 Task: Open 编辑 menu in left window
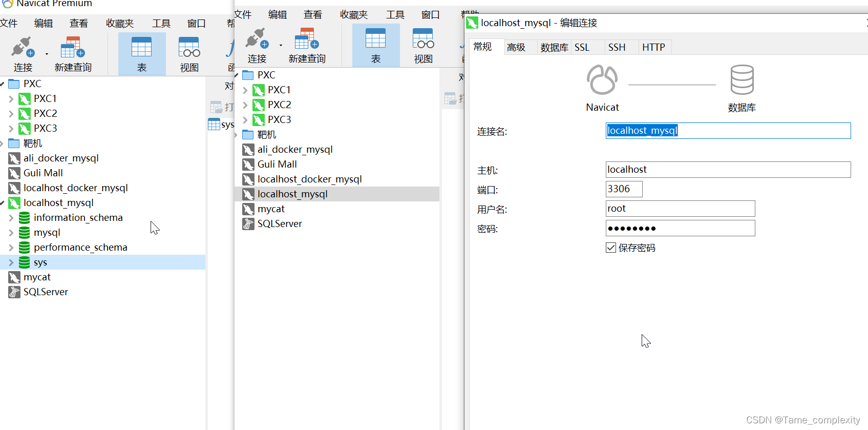44,24
